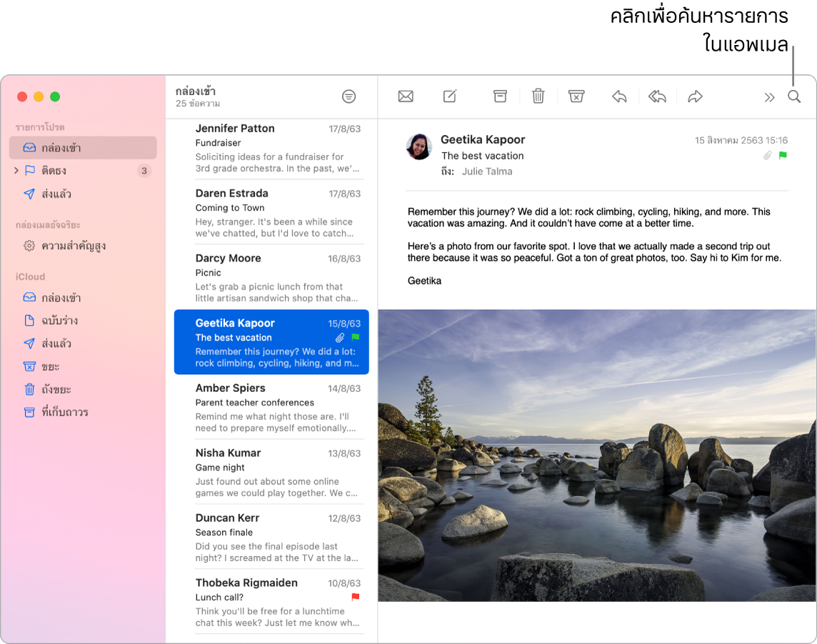Toggle the message filter button
Viewport: 817px width, 644px height.
(349, 96)
